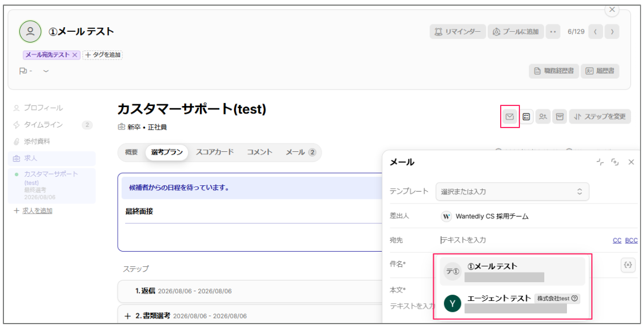Select エージェント テスト recipient suggestion
Viewport: 644px width, 327px height.
pos(512,303)
